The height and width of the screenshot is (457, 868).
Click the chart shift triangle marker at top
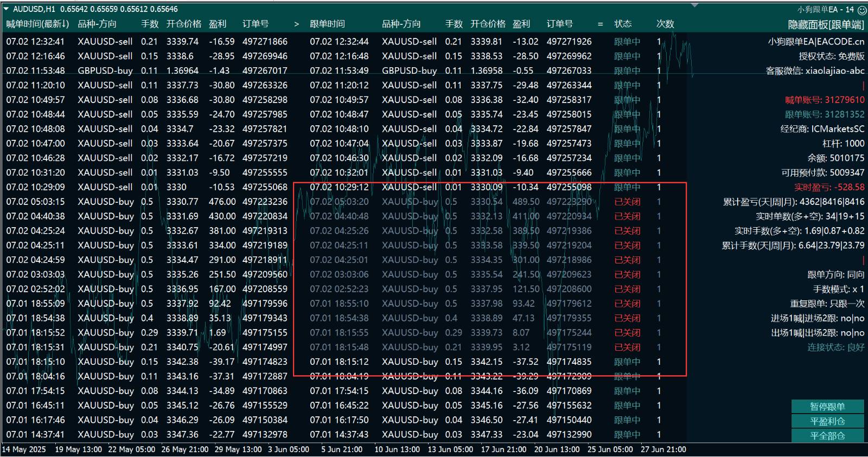(694, 5)
